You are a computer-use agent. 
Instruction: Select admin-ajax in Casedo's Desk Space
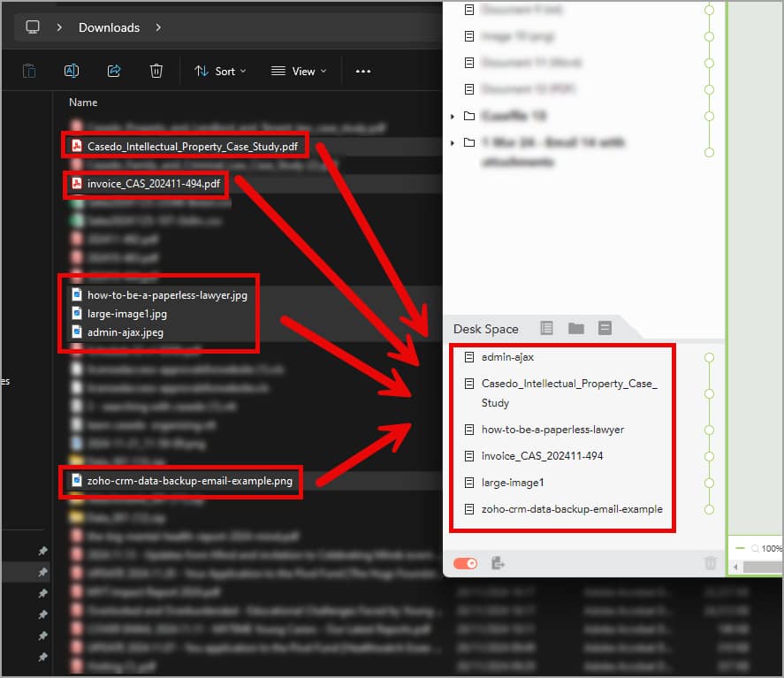click(507, 357)
